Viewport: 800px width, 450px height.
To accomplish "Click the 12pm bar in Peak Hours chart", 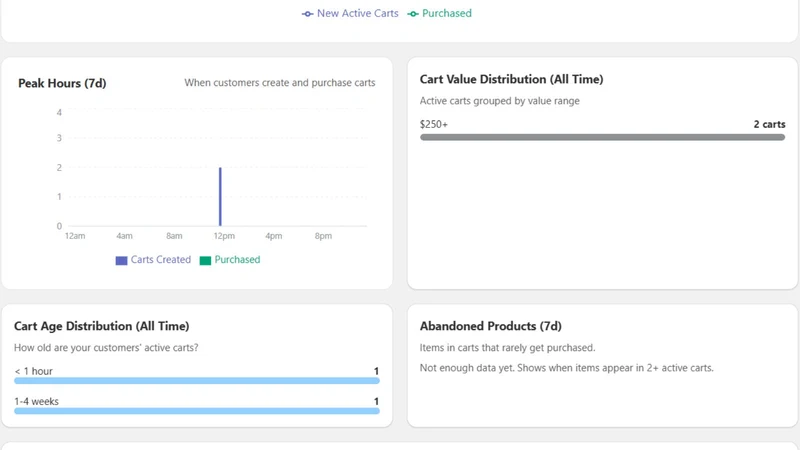I will point(220,196).
